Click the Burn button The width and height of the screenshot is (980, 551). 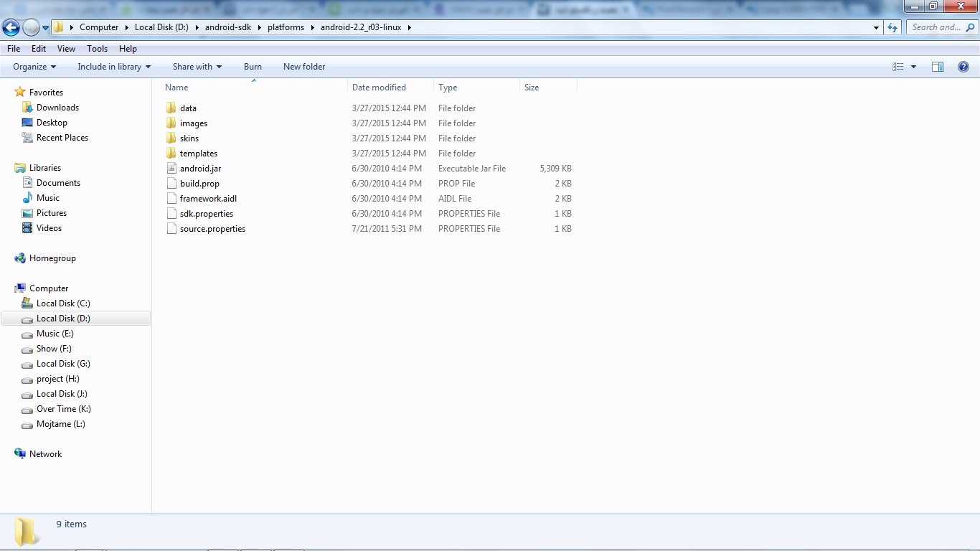[253, 67]
